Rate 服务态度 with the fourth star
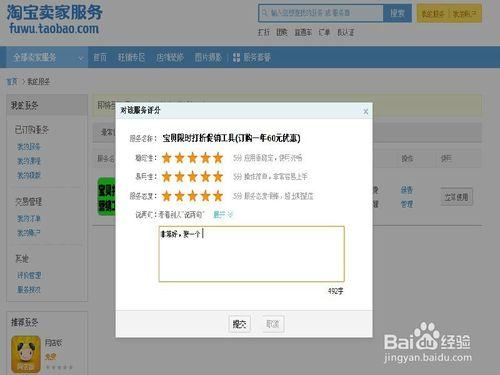Screen dimensions: 500x375 [205, 196]
